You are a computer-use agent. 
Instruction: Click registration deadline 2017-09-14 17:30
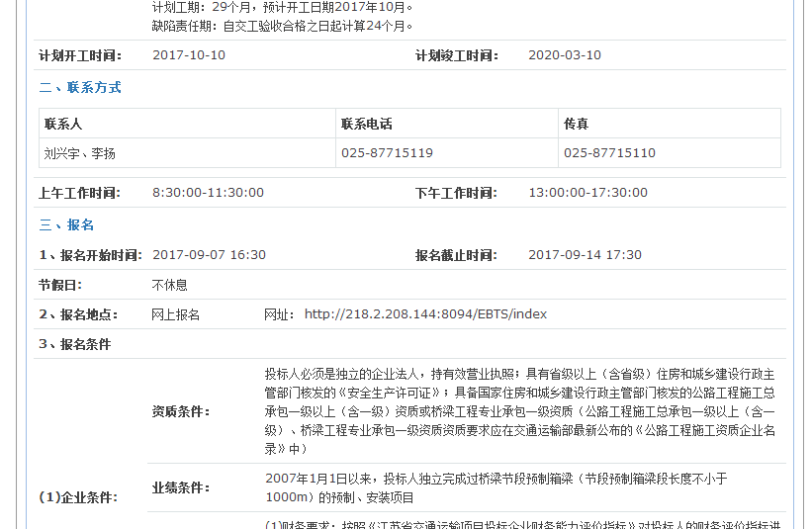(x=585, y=255)
